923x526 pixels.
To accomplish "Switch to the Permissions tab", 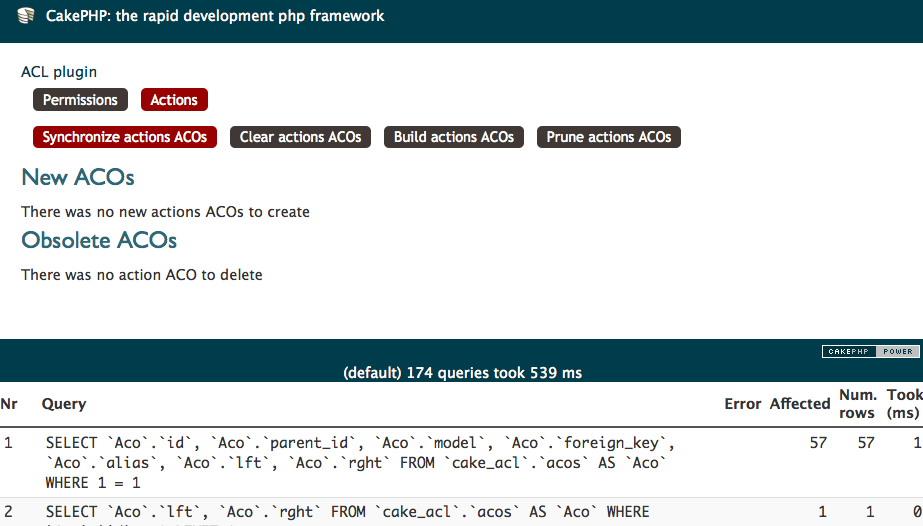I will click(80, 100).
